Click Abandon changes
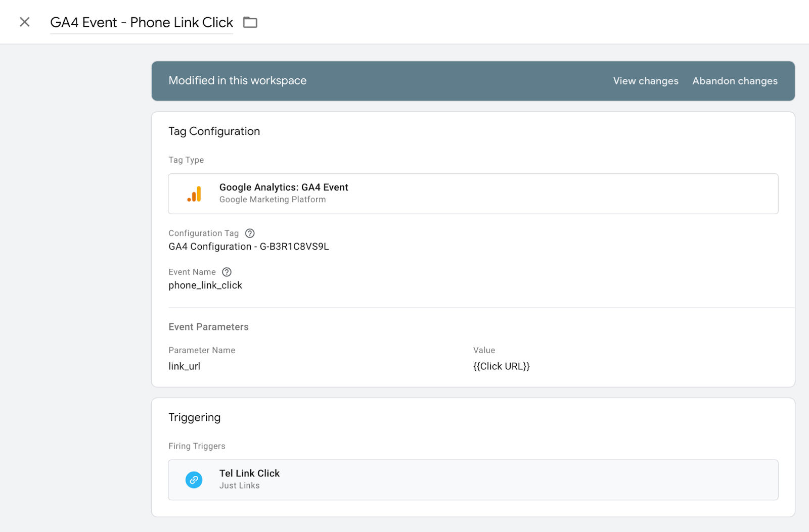 tap(735, 81)
